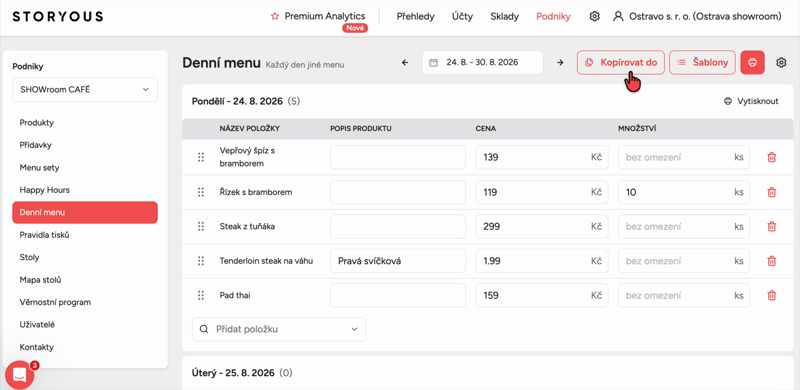Click the price field showing 299
The image size is (800, 390).
(x=542, y=226)
